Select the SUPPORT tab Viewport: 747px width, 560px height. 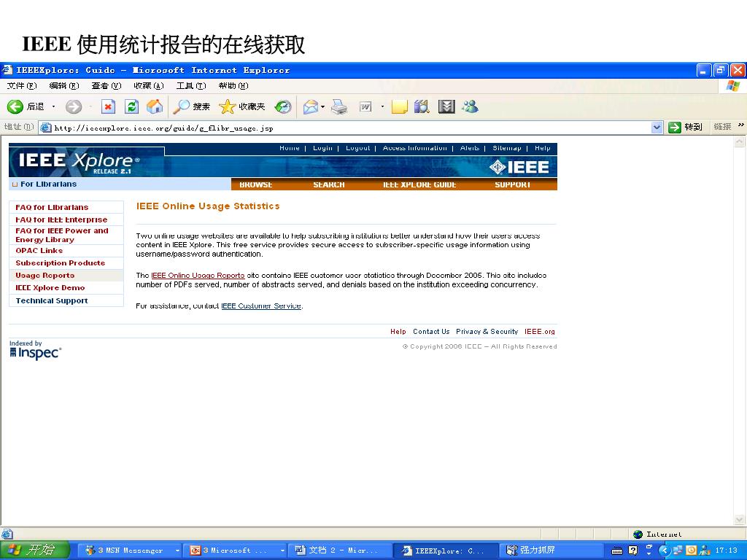513,184
